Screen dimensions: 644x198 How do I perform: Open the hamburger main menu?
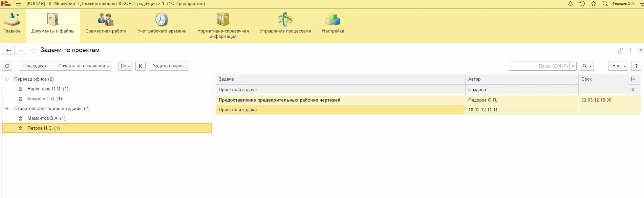(18, 4)
